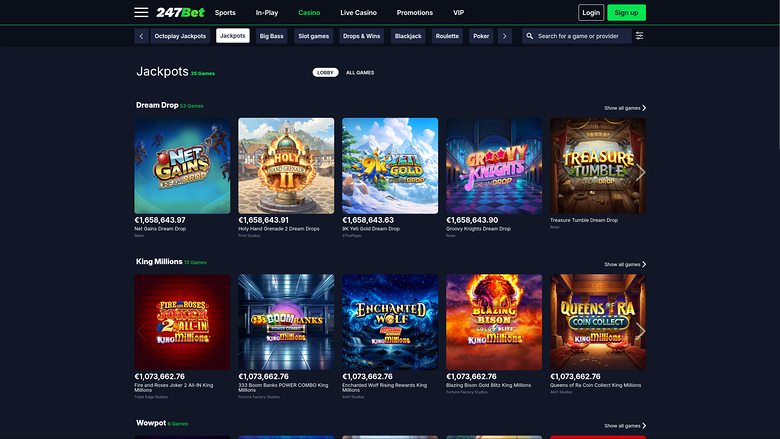Viewport: 780px width, 439px height.
Task: Click the Wowpot section heading
Action: tap(151, 423)
